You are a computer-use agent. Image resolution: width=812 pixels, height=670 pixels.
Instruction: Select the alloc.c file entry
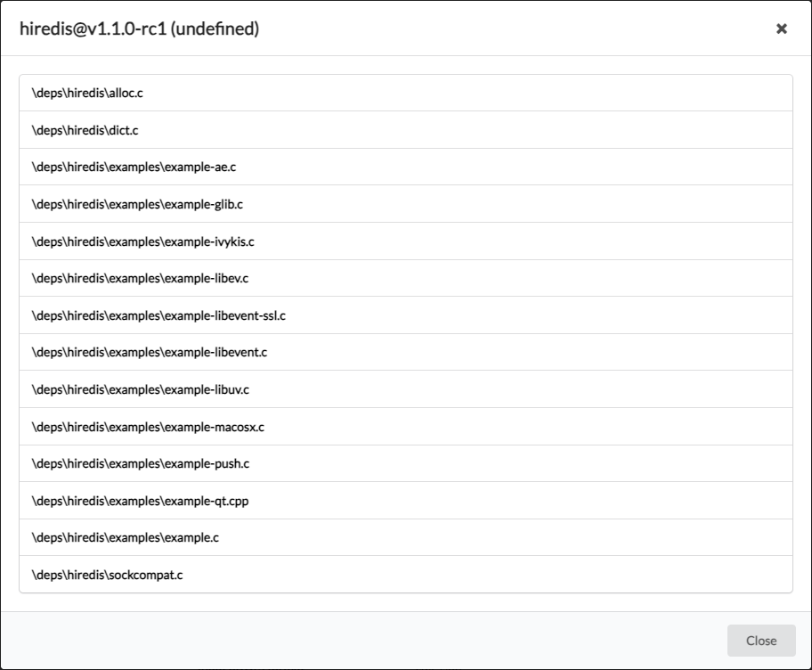click(x=87, y=93)
